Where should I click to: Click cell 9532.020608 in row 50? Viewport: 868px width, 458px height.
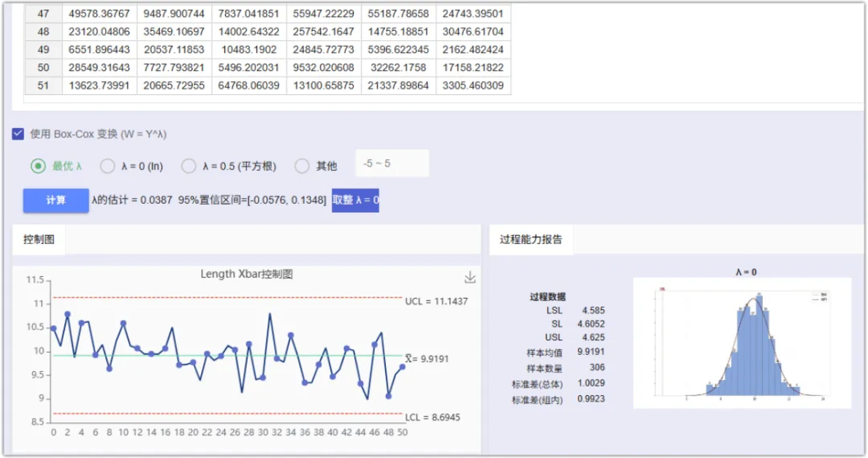click(x=324, y=67)
